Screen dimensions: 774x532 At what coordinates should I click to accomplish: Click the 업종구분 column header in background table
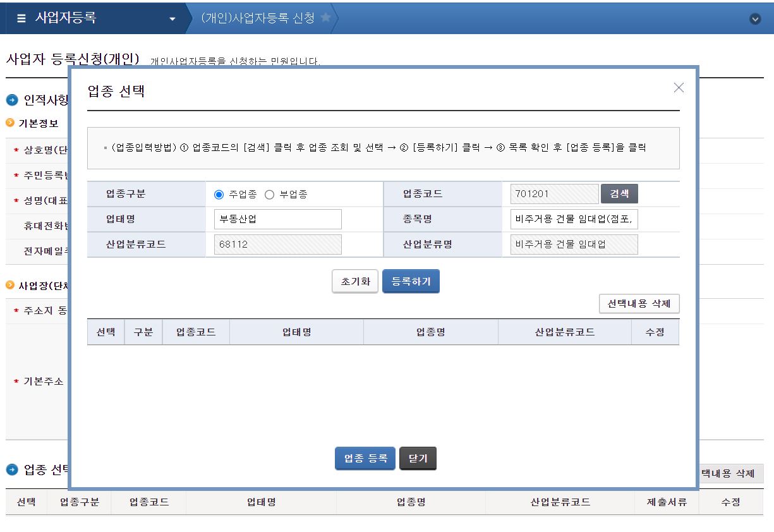(x=79, y=502)
